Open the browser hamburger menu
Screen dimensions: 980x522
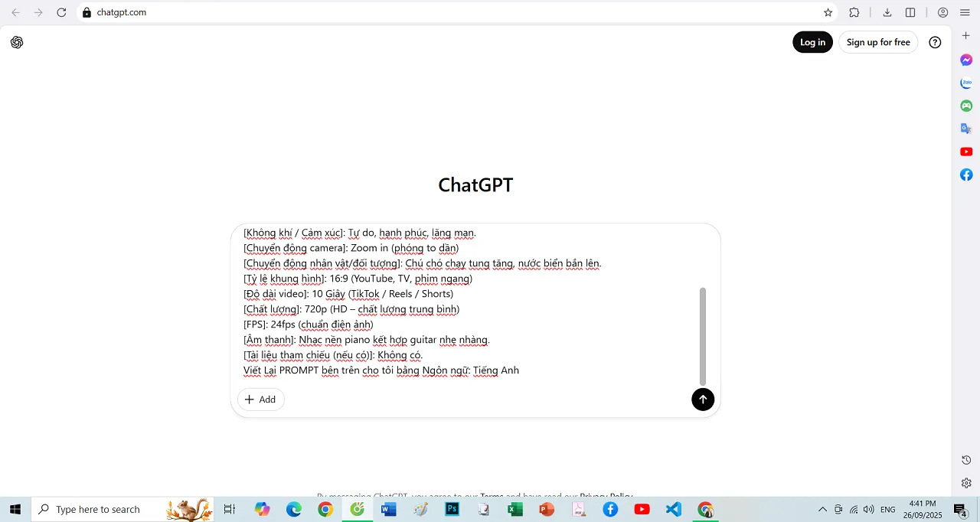(x=964, y=12)
